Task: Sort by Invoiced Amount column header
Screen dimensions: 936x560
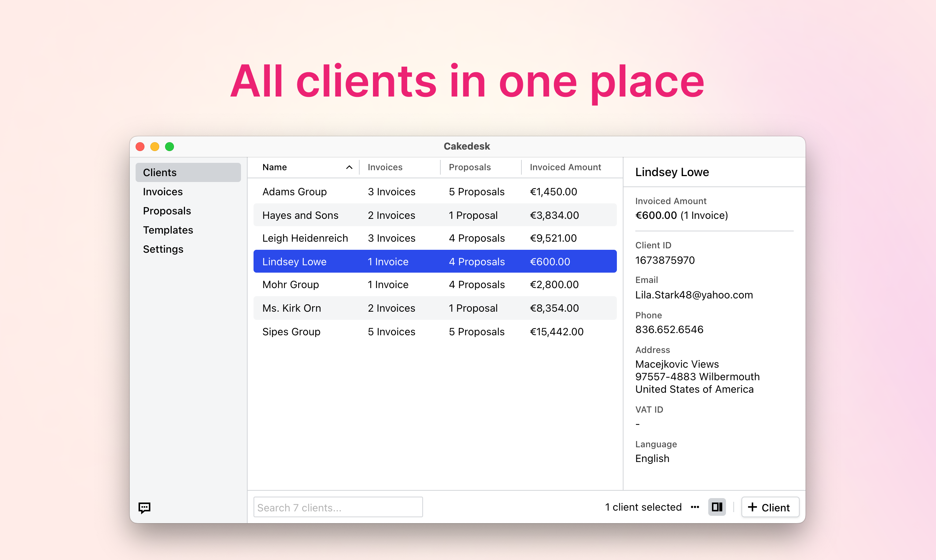Action: coord(565,167)
